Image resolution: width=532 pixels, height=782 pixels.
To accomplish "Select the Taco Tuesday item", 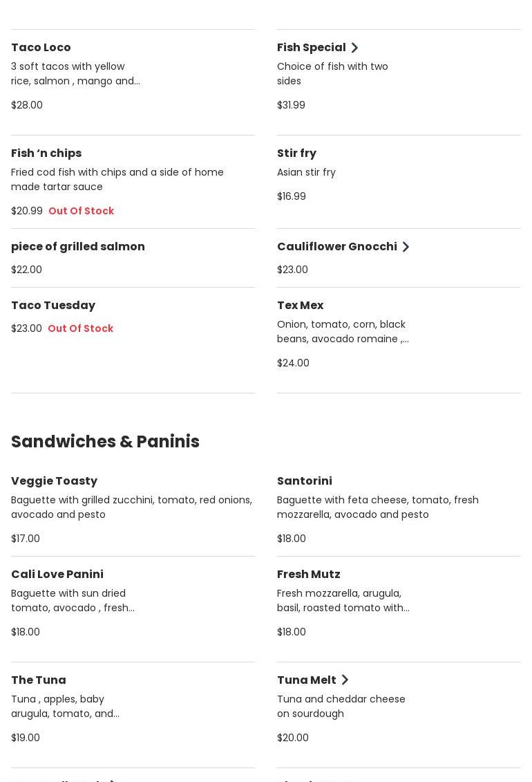I will tap(53, 306).
